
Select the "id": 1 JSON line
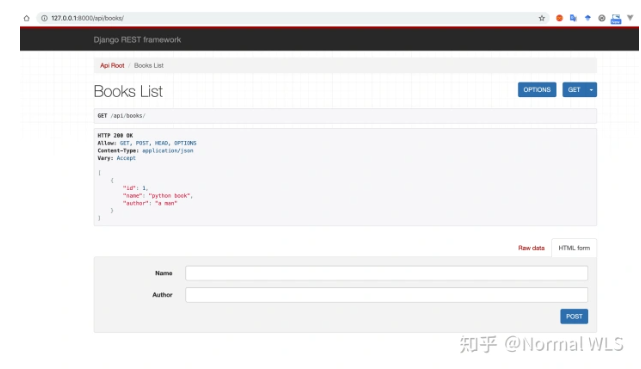(135, 188)
